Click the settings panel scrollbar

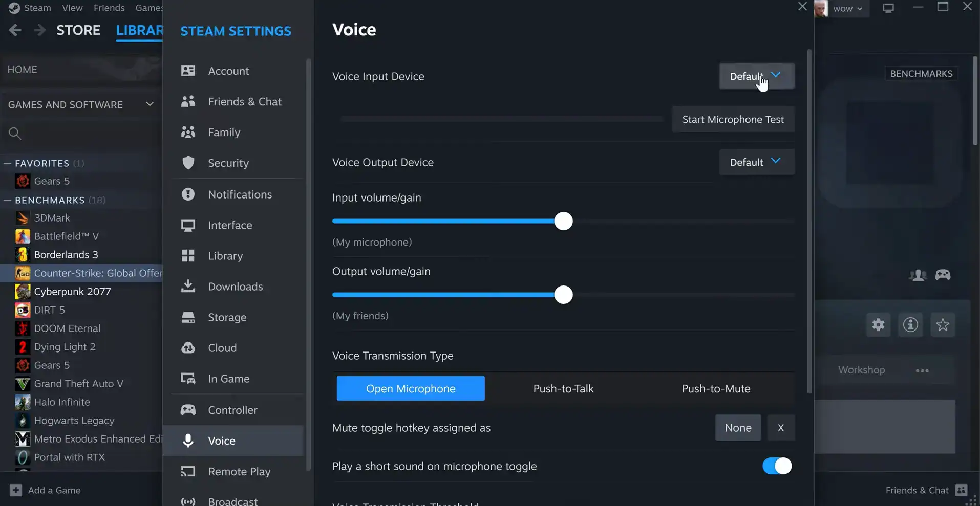pos(809,221)
